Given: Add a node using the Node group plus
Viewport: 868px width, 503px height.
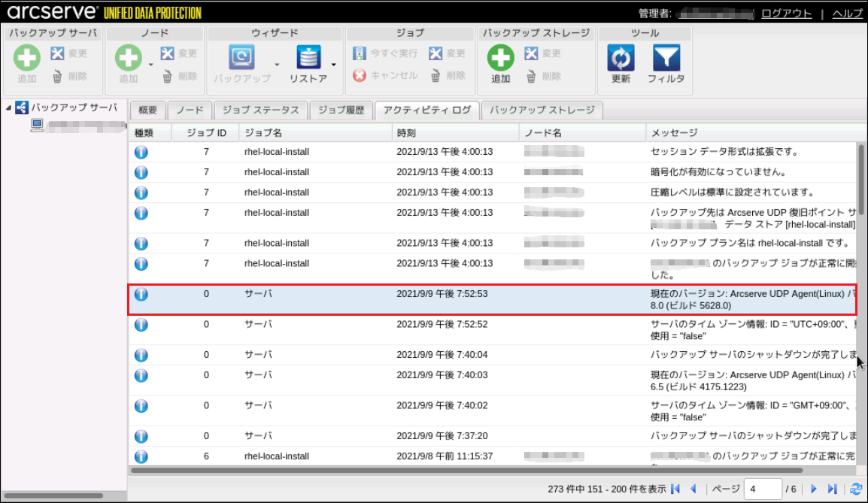Looking at the screenshot, I should [129, 58].
